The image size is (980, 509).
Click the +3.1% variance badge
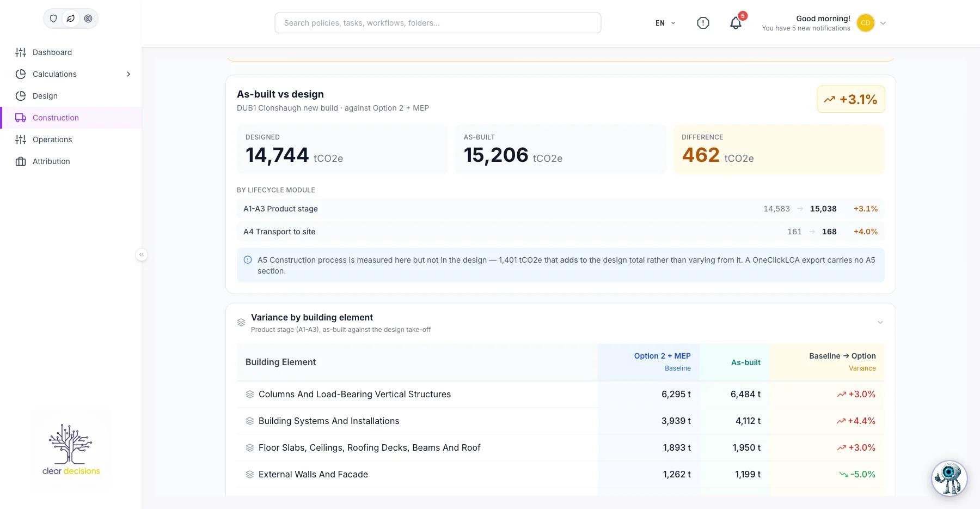coord(850,99)
